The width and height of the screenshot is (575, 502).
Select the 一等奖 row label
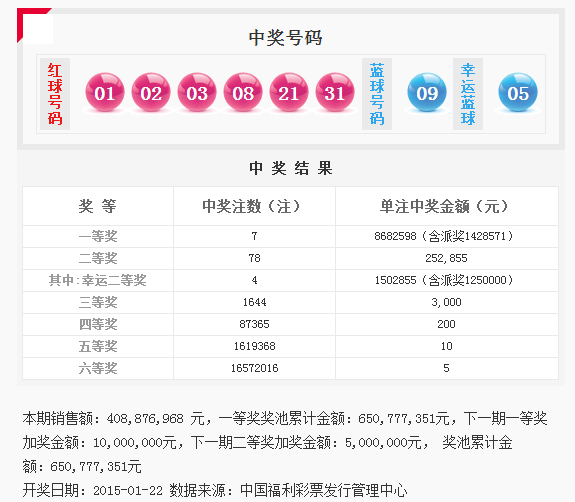(x=98, y=236)
